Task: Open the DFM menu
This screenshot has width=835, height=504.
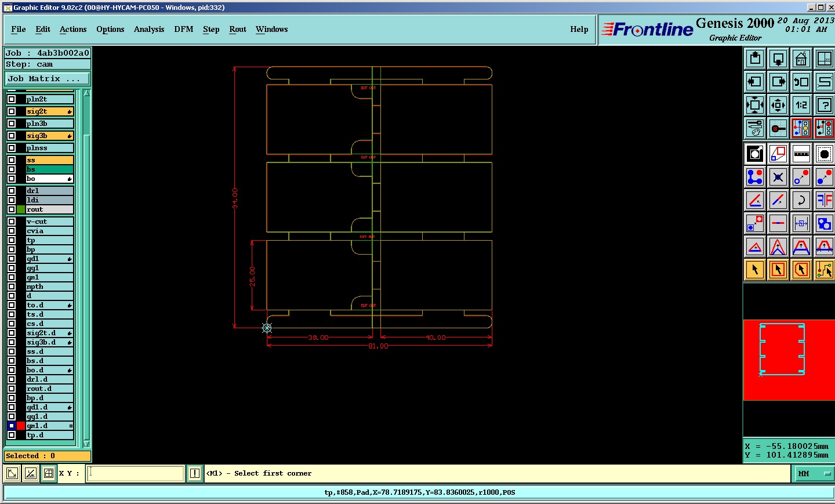Action: tap(184, 29)
